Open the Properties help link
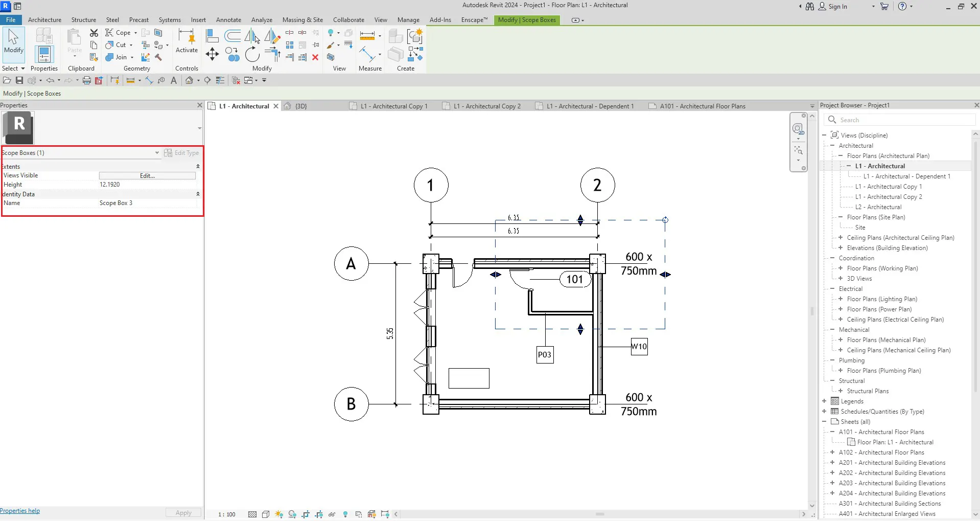This screenshot has width=980, height=521. coord(20,511)
